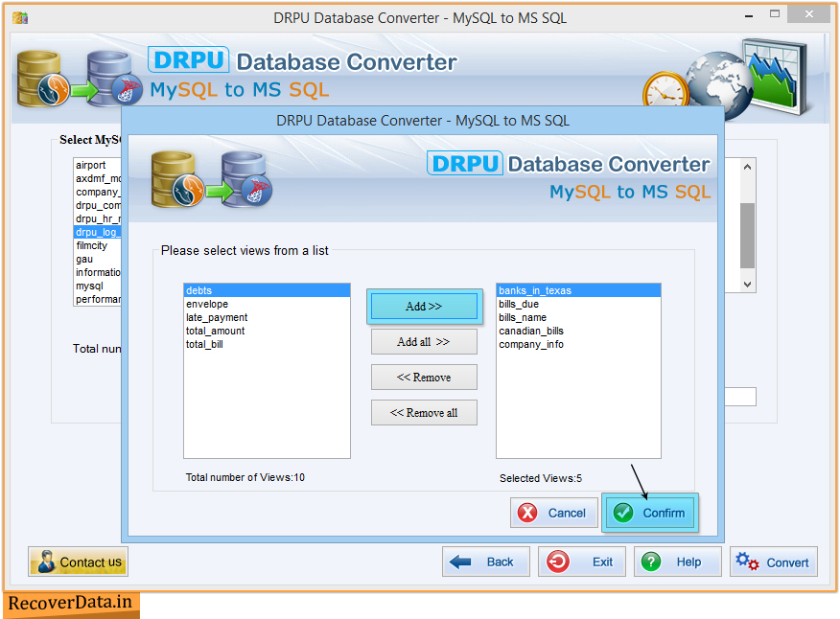
Task: Select 'airport' database in background list
Action: pyautogui.click(x=98, y=165)
